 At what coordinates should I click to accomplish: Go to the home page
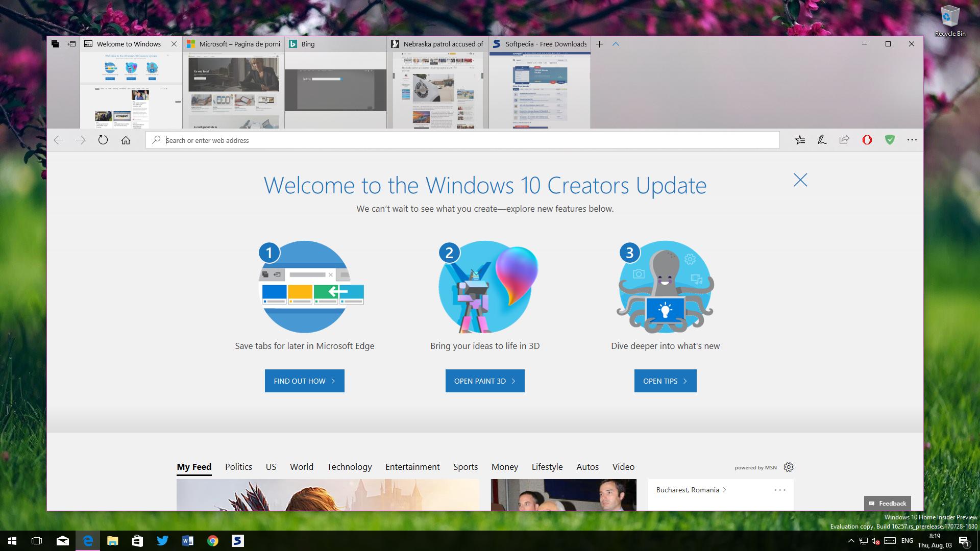126,140
